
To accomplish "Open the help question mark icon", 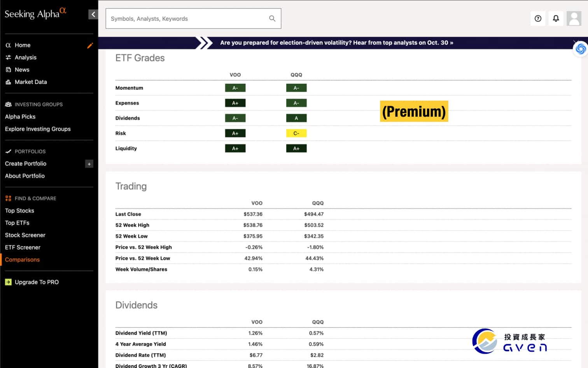I will 538,18.
